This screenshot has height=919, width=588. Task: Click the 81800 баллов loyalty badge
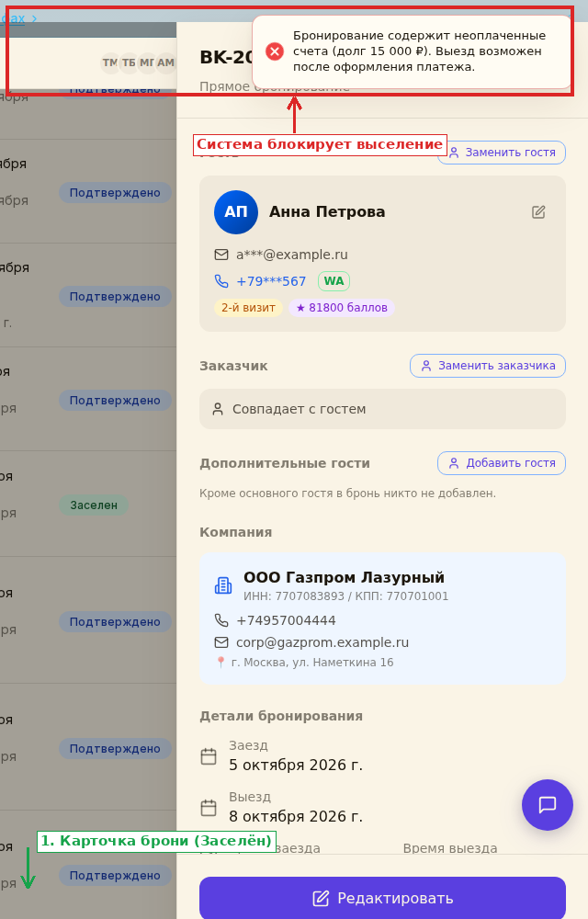(342, 308)
